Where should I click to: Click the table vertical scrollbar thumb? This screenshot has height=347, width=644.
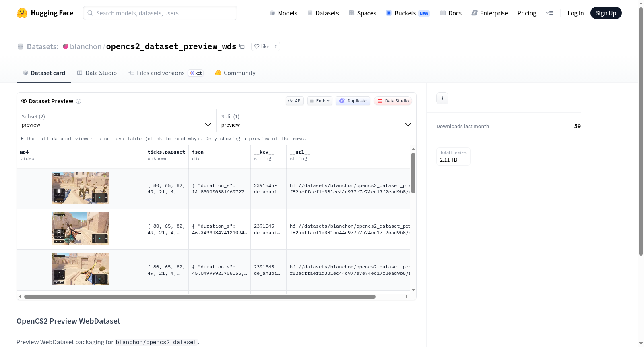pyautogui.click(x=413, y=173)
